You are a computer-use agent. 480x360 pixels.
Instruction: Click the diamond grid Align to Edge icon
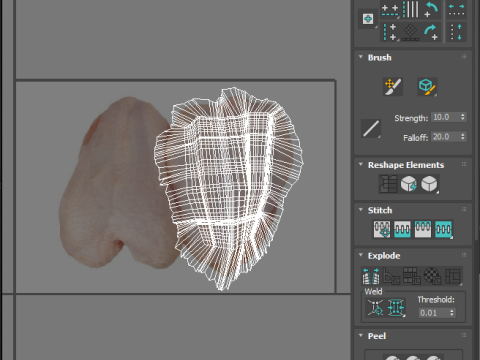[x=411, y=32]
